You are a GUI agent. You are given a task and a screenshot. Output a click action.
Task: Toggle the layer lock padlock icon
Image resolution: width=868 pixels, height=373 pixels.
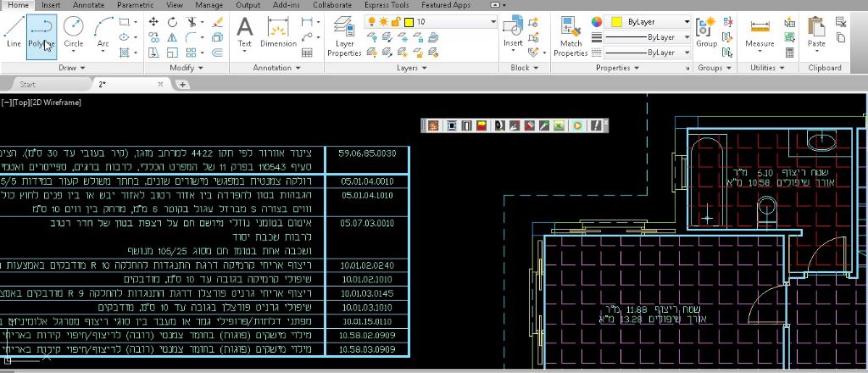click(x=396, y=21)
